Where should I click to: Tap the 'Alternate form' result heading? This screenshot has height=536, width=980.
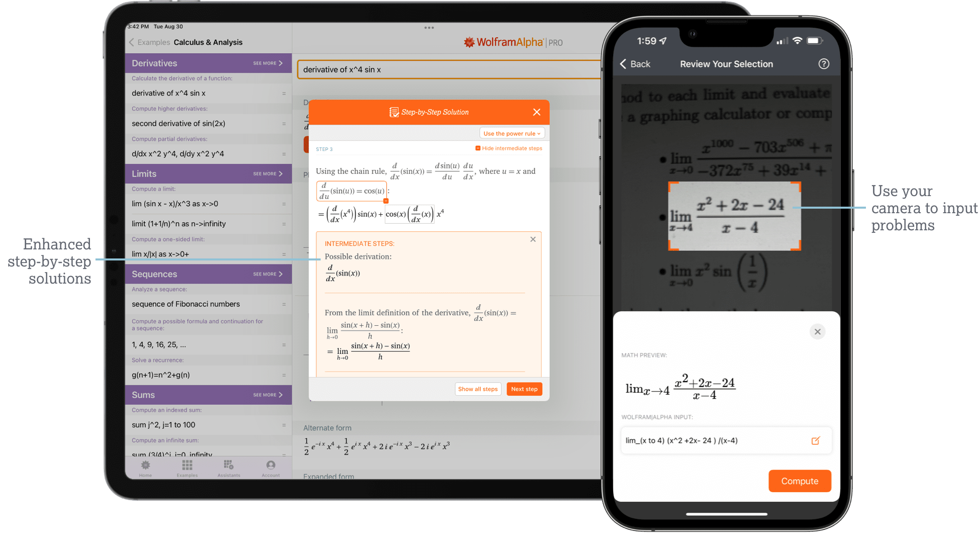(327, 428)
